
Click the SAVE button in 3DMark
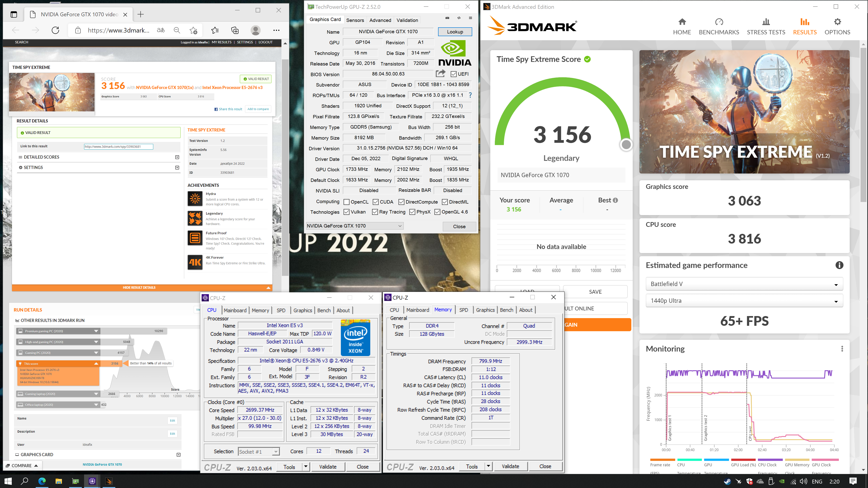[x=595, y=292]
